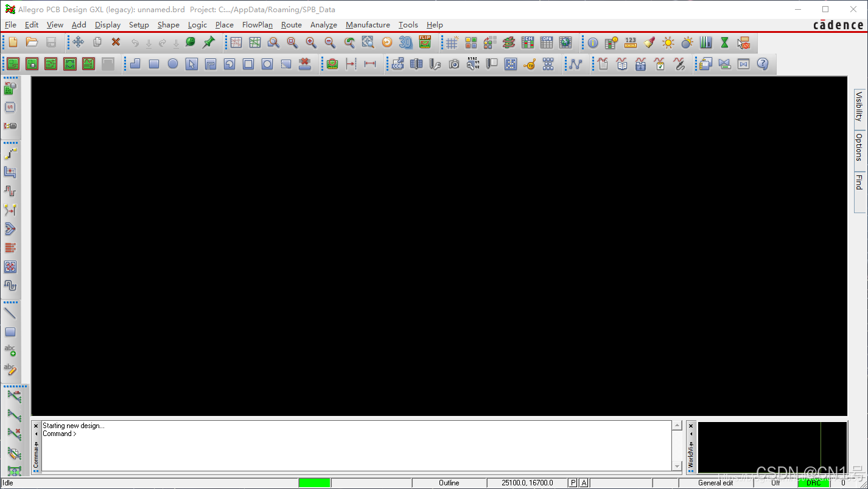The width and height of the screenshot is (868, 489).
Task: Click the Outline field in status bar
Action: point(449,483)
